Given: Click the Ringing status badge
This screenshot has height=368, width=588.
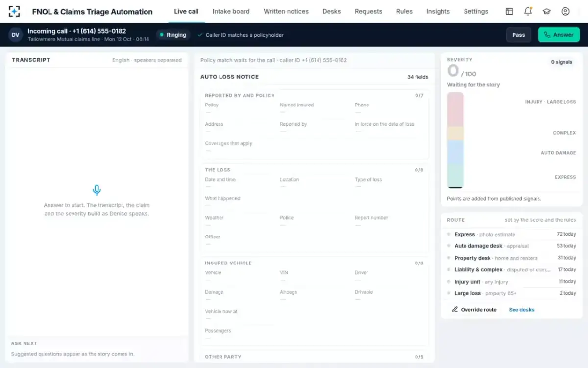Looking at the screenshot, I should [173, 35].
